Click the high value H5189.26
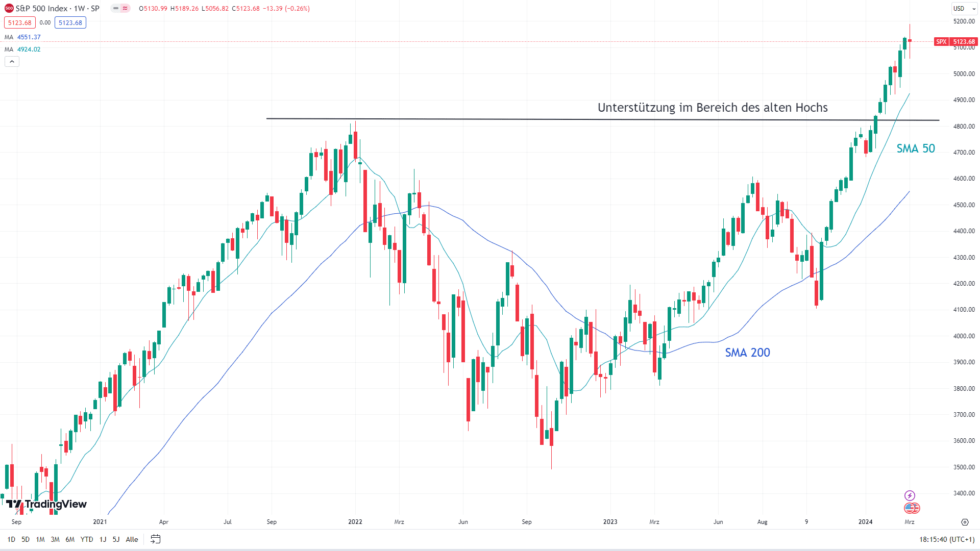The width and height of the screenshot is (980, 551). [x=184, y=9]
